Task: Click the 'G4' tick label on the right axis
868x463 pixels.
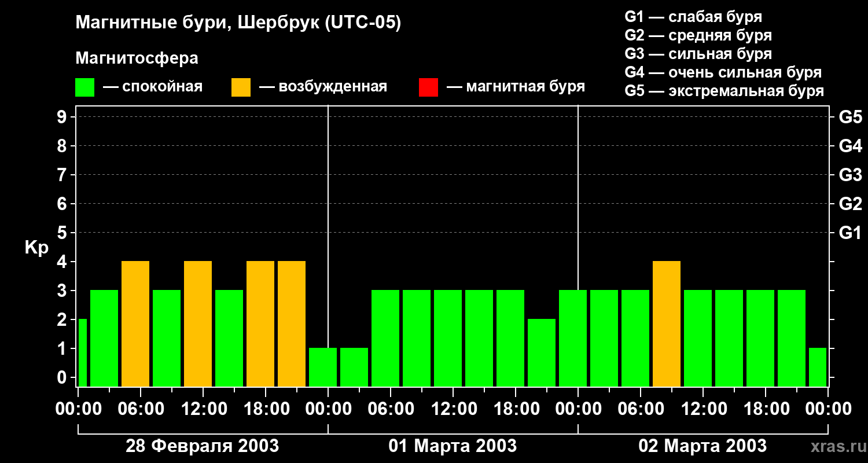Action: 850,146
